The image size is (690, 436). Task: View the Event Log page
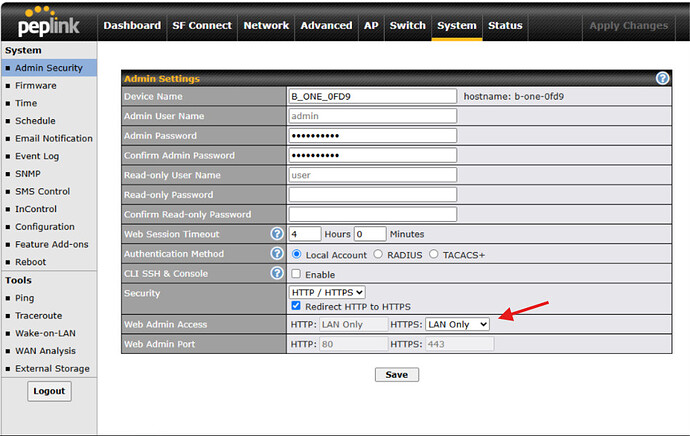pos(37,156)
